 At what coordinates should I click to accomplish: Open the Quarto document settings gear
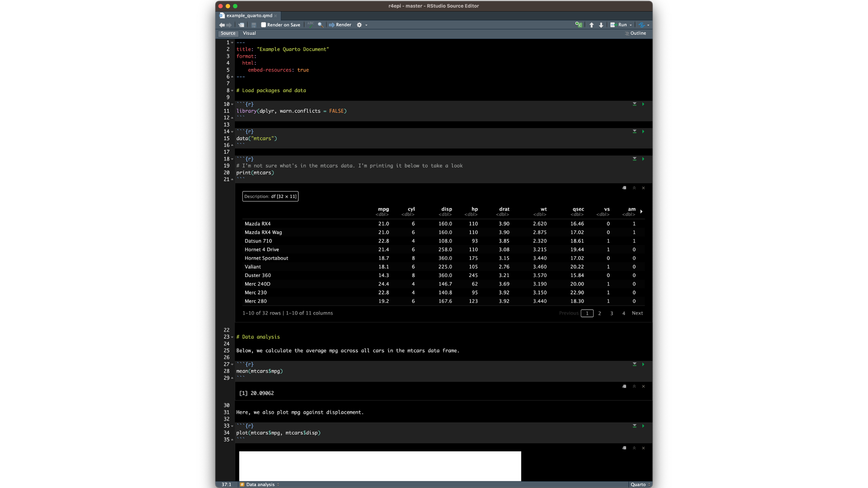[x=359, y=25]
